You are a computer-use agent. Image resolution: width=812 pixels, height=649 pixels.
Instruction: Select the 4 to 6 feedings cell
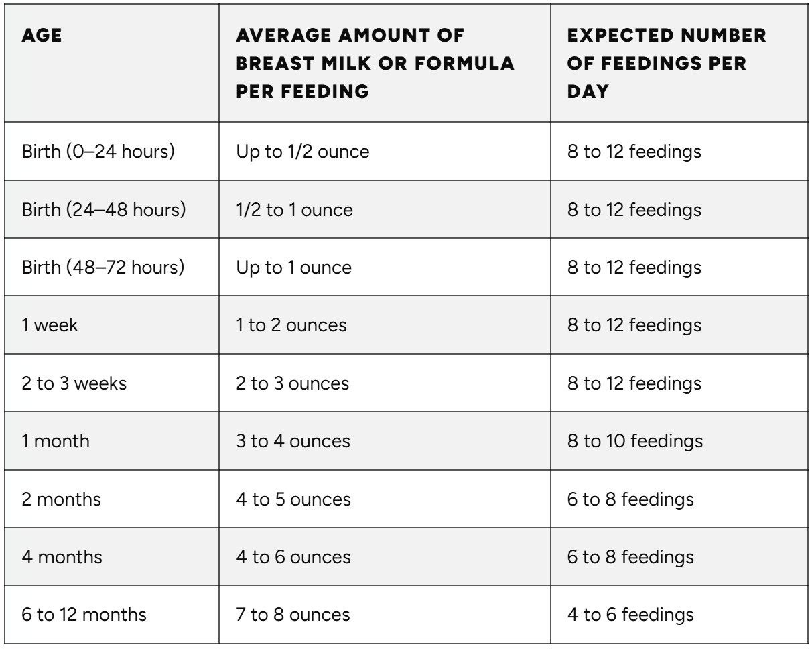pyautogui.click(x=630, y=615)
